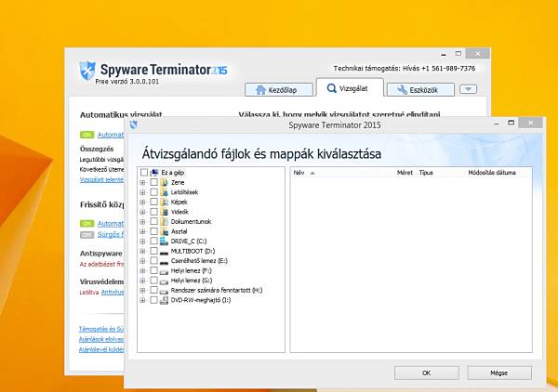Viewport: 558px width, 392px height.
Task: Click the Asztal folder icon
Action: [164, 231]
